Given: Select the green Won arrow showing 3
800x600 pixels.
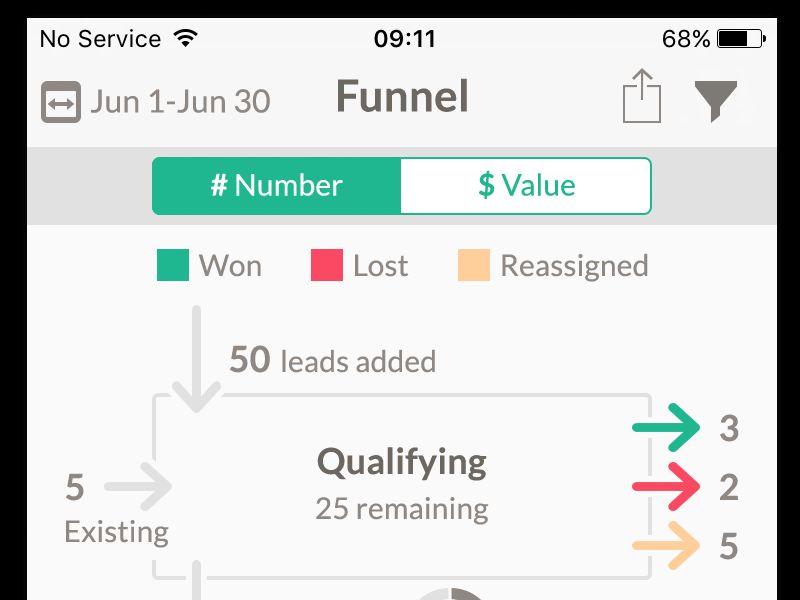Looking at the screenshot, I should pos(667,428).
